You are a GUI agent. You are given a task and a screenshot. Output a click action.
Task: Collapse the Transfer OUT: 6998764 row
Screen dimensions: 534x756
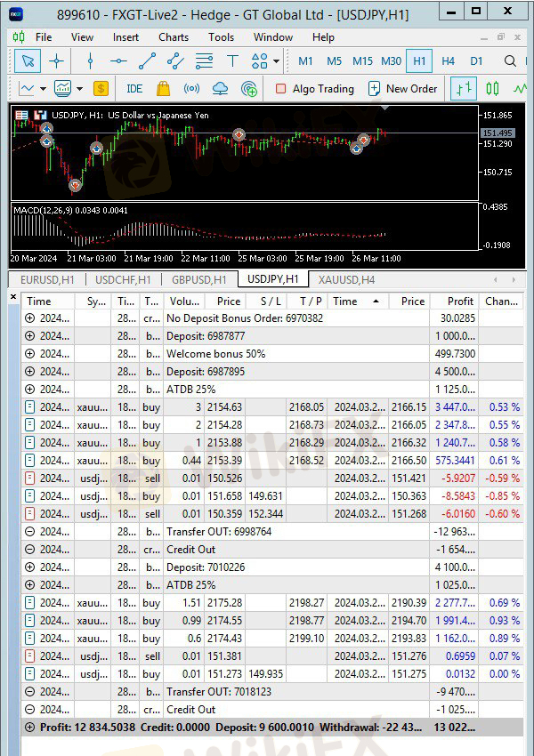(x=30, y=532)
